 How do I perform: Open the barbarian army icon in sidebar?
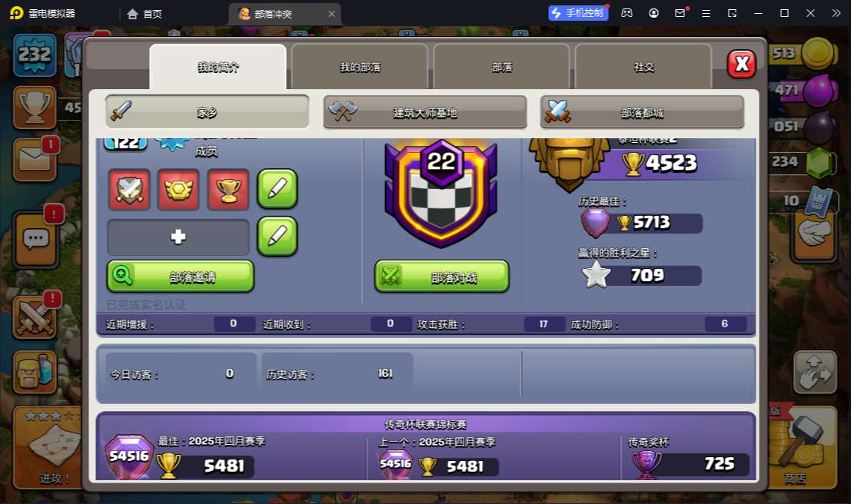tap(35, 372)
